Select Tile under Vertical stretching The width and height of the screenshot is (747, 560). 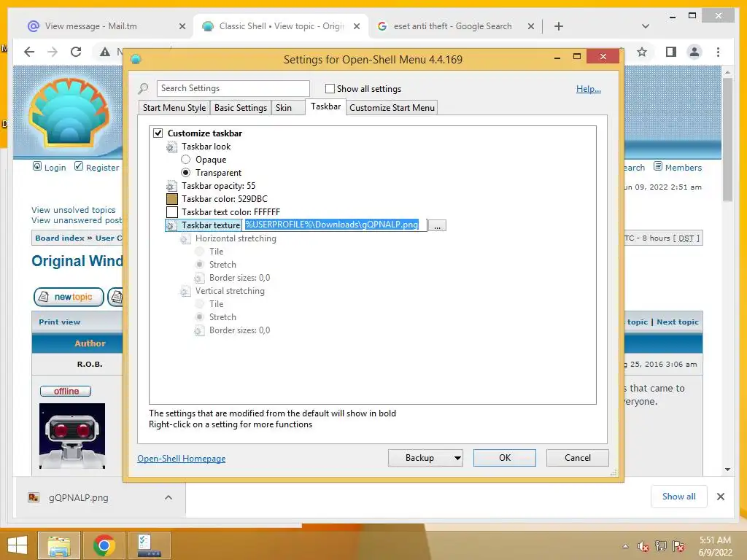pyautogui.click(x=200, y=304)
